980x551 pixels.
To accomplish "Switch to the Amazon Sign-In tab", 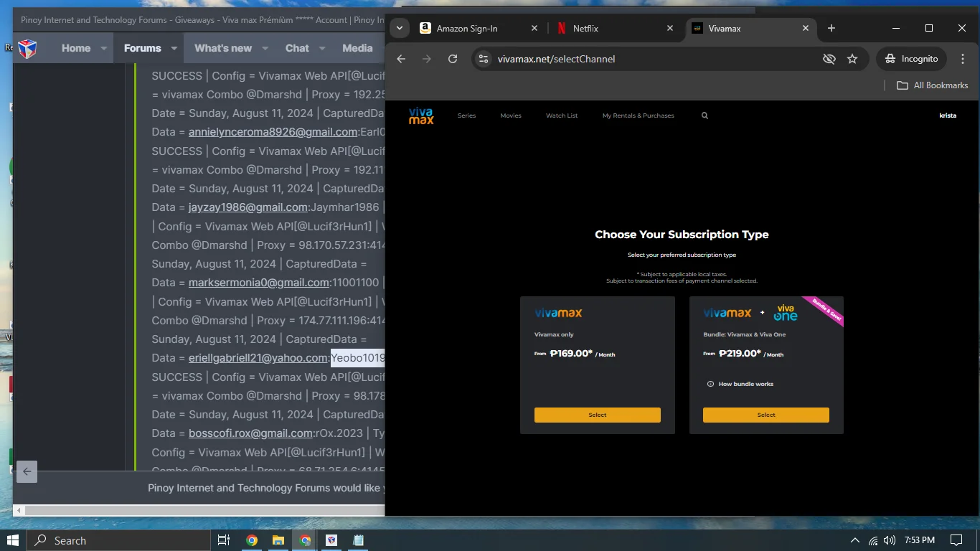I will point(467,28).
